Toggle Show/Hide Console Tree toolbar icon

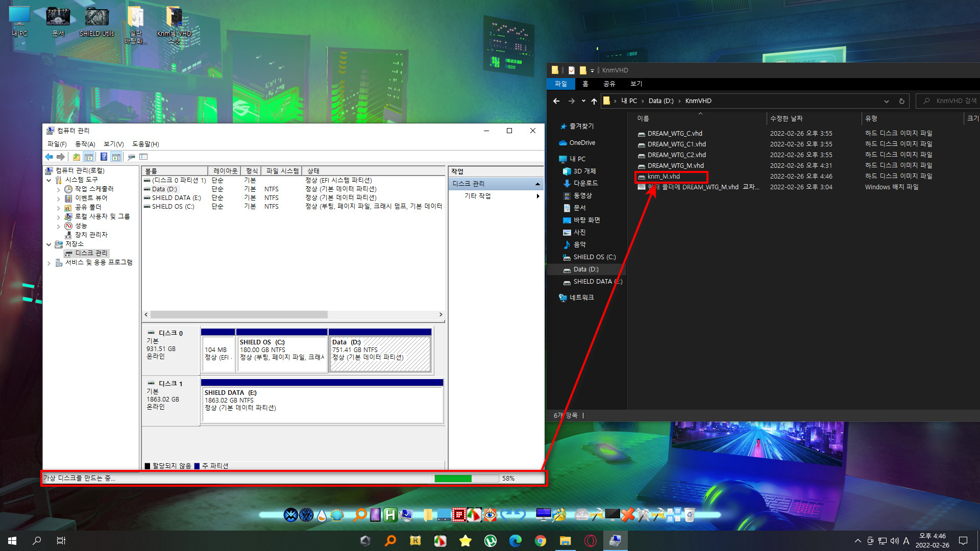[x=88, y=157]
